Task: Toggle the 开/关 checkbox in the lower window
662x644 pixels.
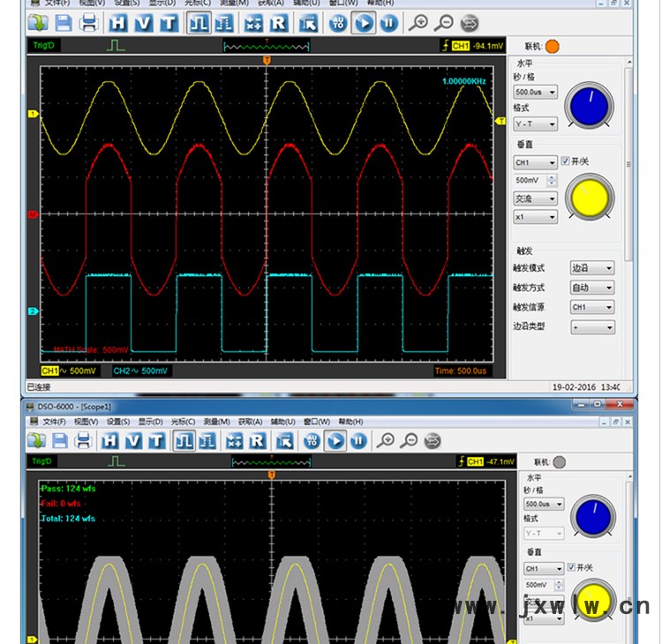Action: coord(571,567)
